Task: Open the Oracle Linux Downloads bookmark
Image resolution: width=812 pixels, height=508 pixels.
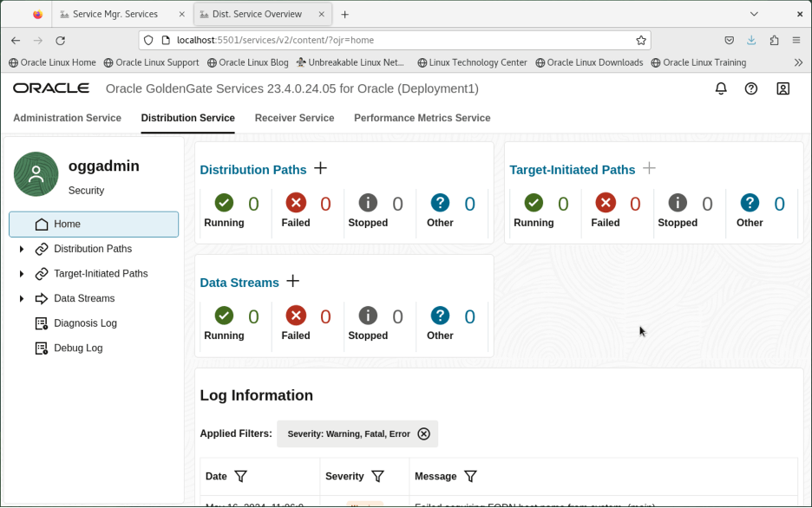Action: tap(589, 62)
